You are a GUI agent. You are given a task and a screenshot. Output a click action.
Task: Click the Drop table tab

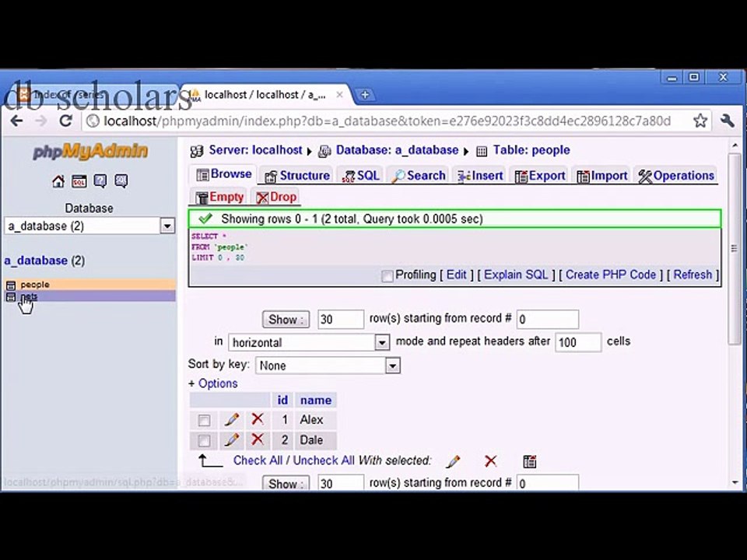click(276, 197)
